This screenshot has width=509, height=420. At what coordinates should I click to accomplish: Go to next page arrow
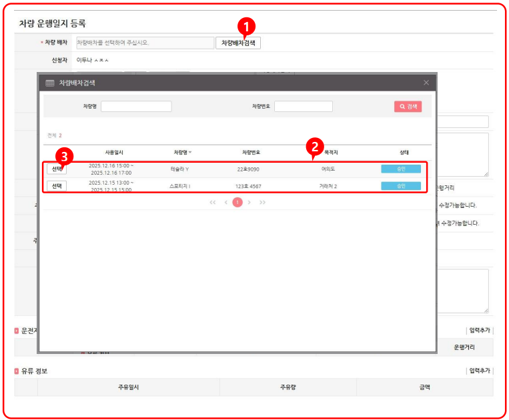click(249, 202)
